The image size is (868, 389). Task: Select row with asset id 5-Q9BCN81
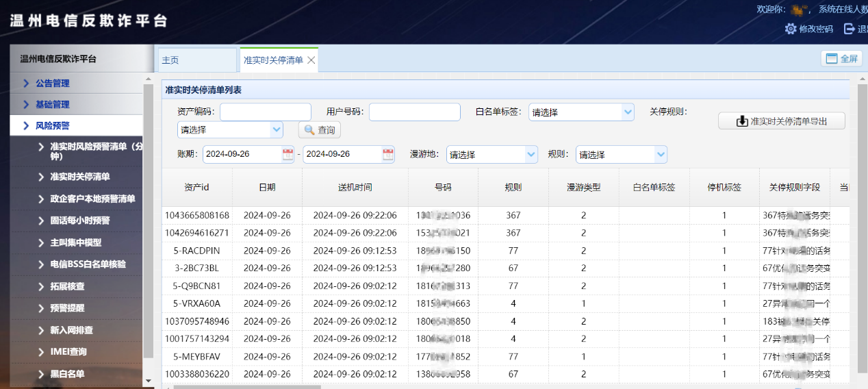coord(505,286)
